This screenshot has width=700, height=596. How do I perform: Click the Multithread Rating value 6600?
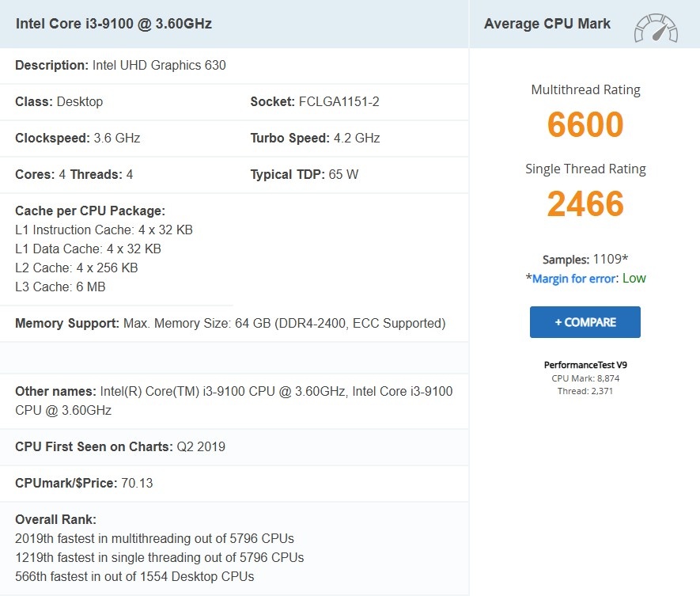(585, 124)
